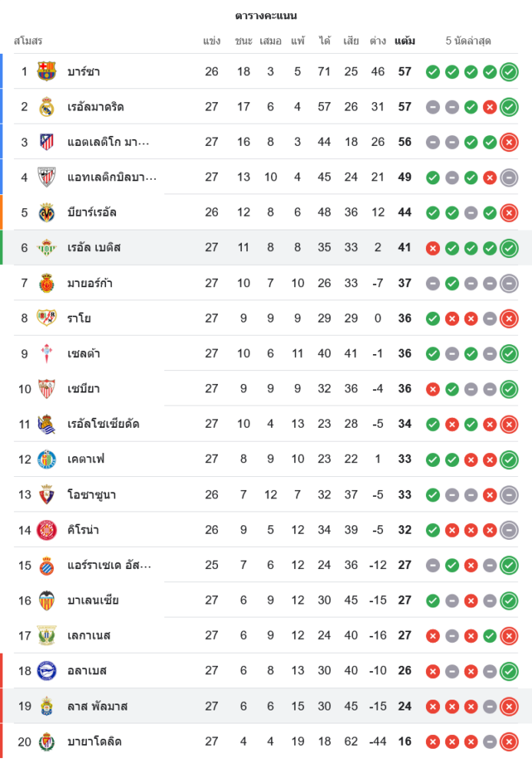This screenshot has width=532, height=768.
Task: Click the Real Betis crest icon
Action: [x=47, y=247]
